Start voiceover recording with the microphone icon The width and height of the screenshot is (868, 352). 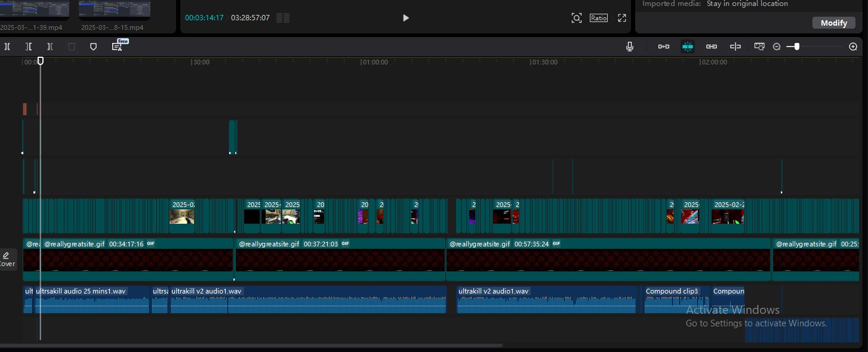coord(630,47)
